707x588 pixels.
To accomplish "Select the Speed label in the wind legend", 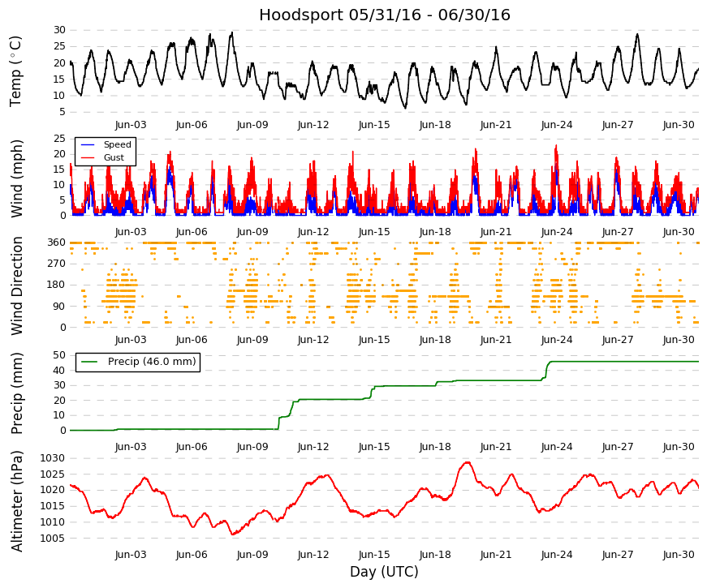I will pyautogui.click(x=117, y=144).
